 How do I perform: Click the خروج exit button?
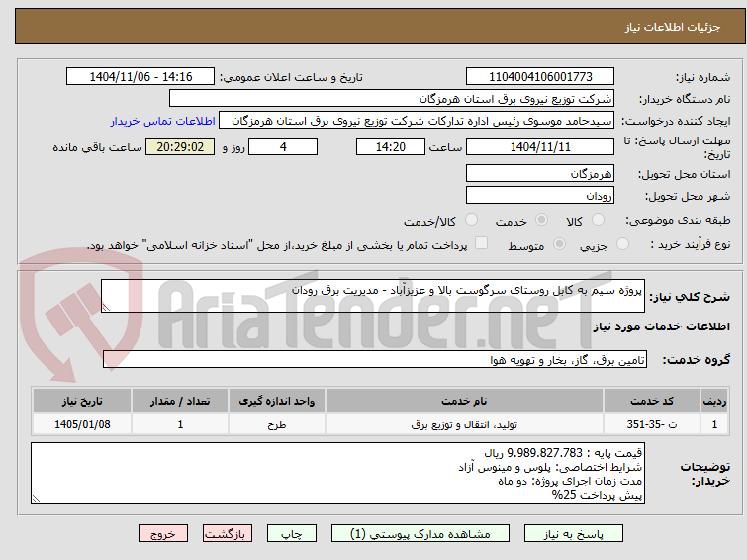(163, 534)
